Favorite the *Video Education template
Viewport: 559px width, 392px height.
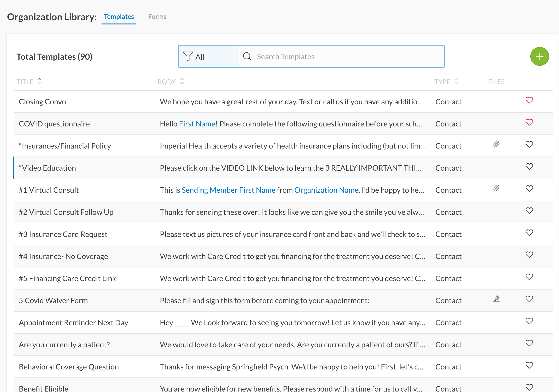[529, 167]
